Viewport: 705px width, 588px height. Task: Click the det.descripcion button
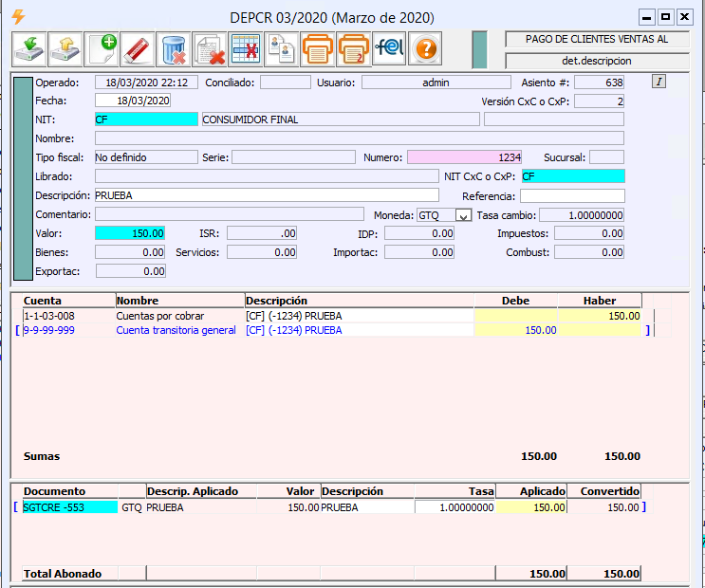597,61
